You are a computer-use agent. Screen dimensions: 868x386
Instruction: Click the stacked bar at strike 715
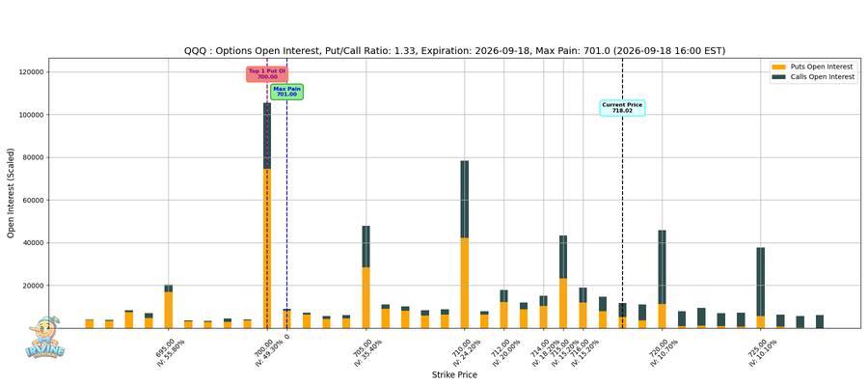(563, 282)
